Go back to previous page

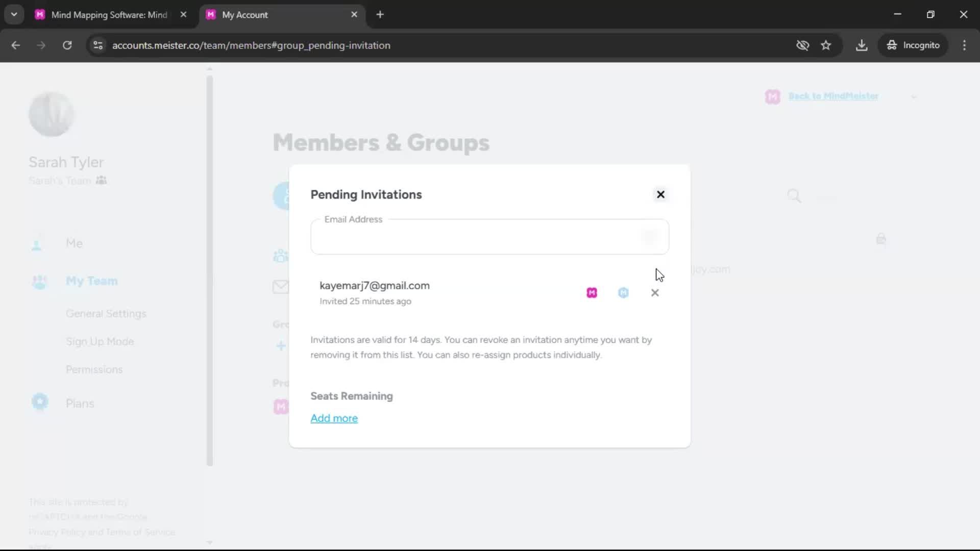(x=16, y=45)
